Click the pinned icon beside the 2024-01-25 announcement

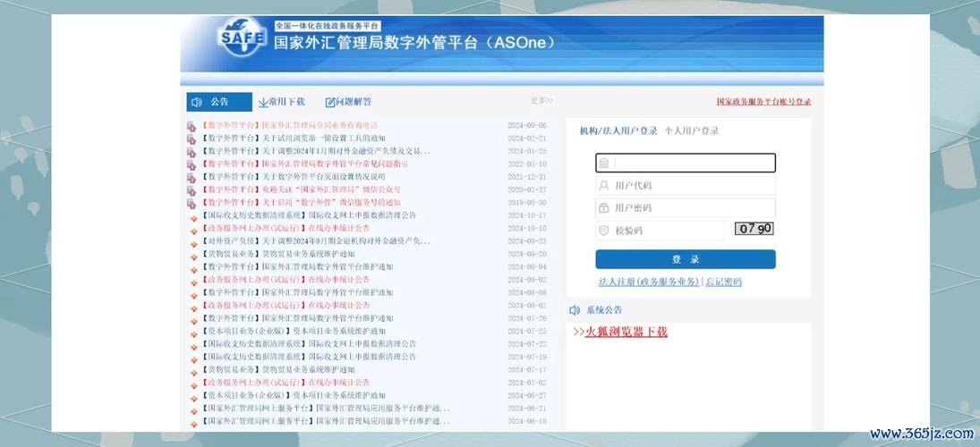pos(192,152)
